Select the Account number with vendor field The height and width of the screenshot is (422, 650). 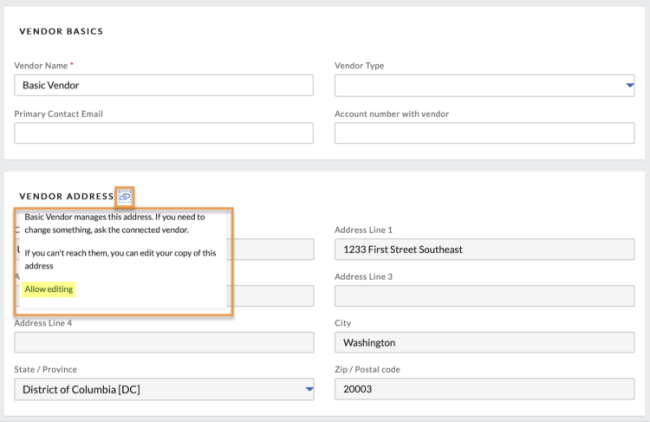click(x=484, y=133)
